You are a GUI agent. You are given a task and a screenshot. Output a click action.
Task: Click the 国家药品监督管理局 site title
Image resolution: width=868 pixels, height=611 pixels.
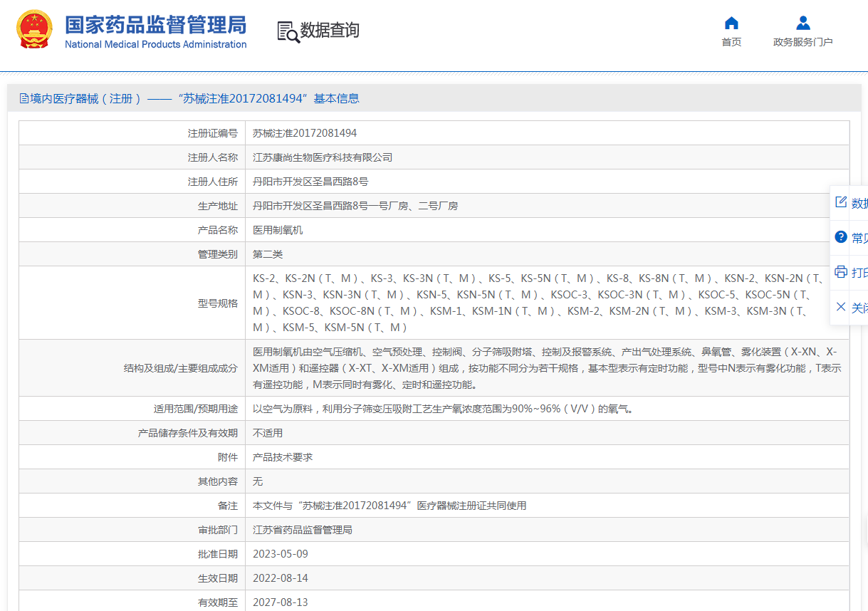coord(155,24)
